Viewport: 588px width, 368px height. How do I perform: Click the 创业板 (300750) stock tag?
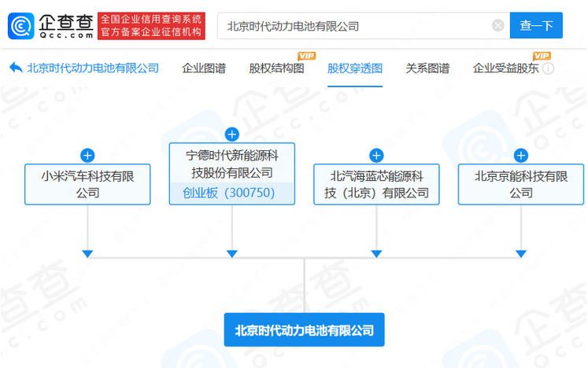pos(231,193)
